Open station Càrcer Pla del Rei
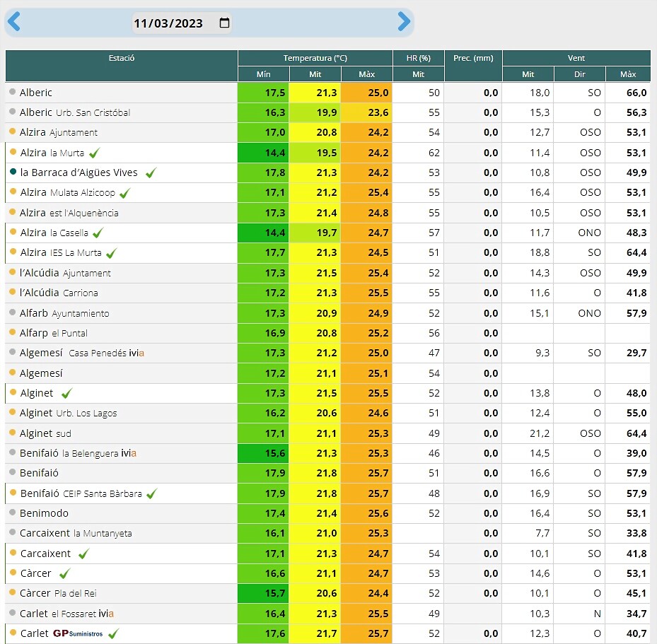657x644 pixels. click(58, 593)
